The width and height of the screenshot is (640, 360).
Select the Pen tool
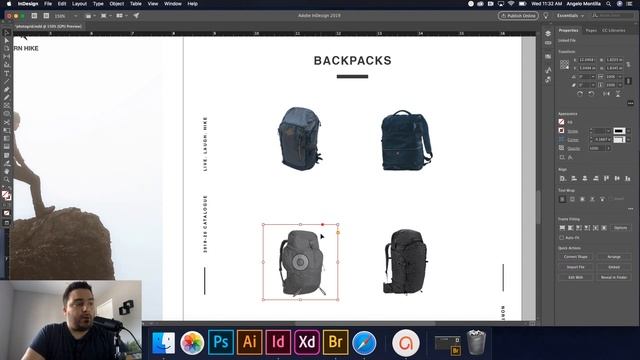[x=7, y=89]
